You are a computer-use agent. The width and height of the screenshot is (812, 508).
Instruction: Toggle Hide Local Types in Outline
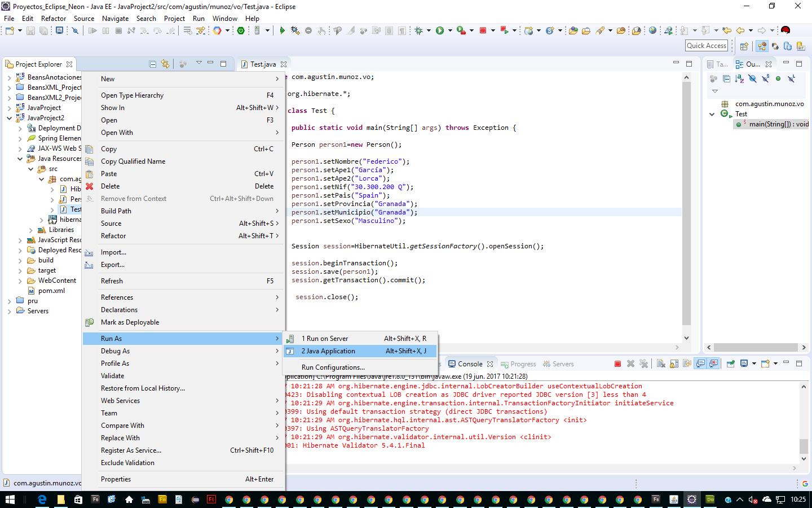(x=792, y=78)
